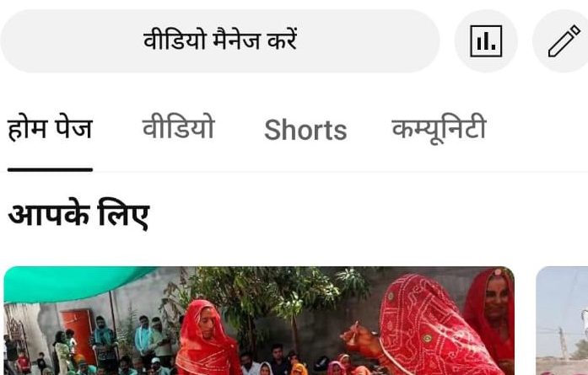View stats via the analytics icon button
The height and width of the screenshot is (375, 588).
[486, 41]
